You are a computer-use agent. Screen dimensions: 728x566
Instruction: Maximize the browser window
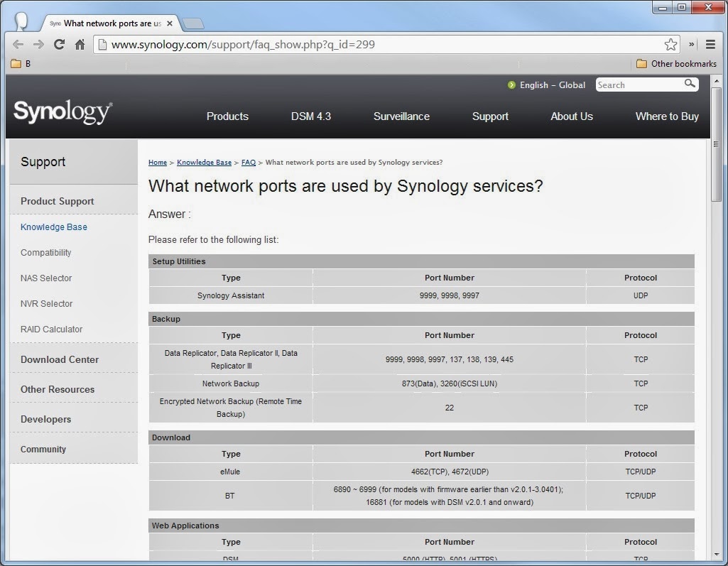(x=682, y=7)
